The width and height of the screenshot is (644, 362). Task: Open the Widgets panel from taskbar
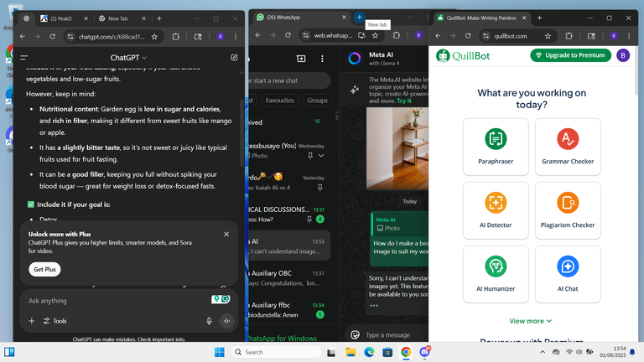[9, 352]
